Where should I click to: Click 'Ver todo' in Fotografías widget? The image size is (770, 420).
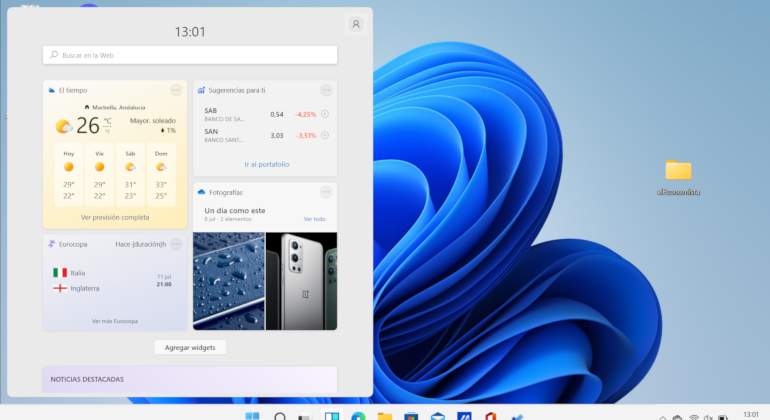pyautogui.click(x=315, y=219)
